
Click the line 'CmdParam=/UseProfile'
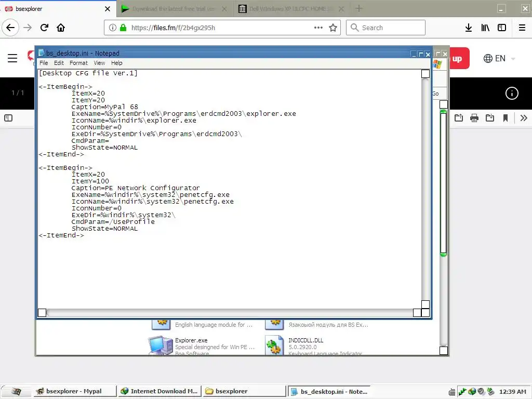(x=113, y=221)
